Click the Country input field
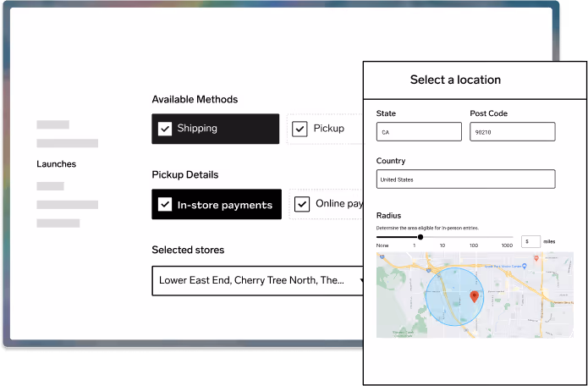588x386 pixels. pos(466,179)
